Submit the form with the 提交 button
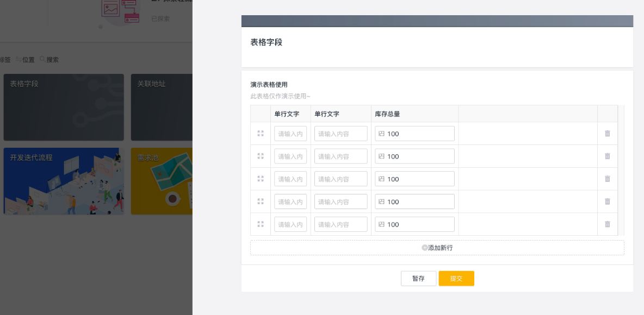 click(x=456, y=279)
